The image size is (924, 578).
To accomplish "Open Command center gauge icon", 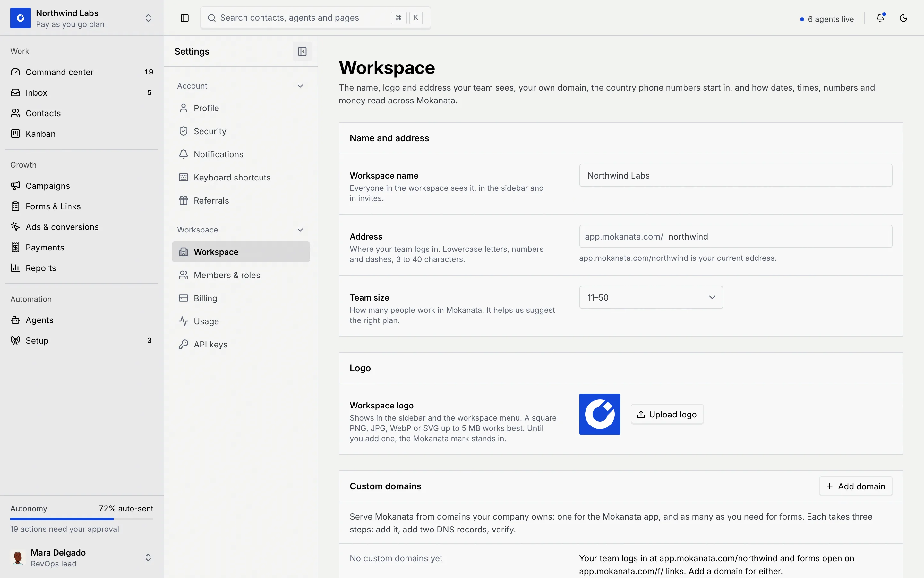I will click(15, 72).
